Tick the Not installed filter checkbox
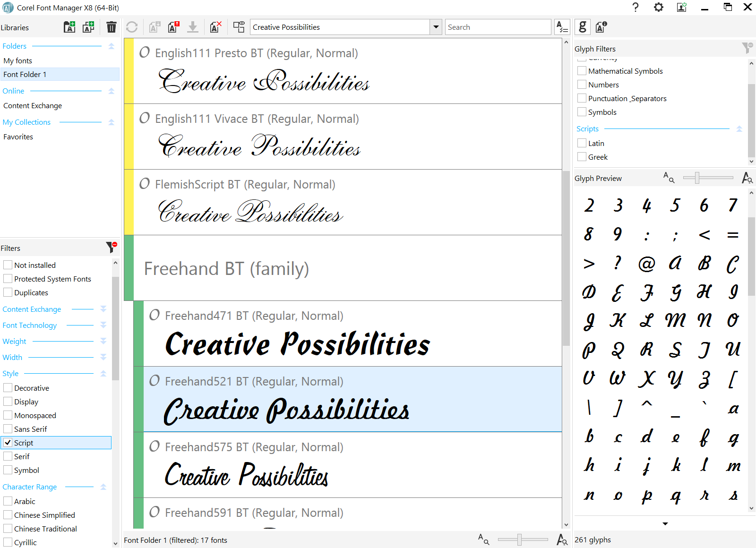 pos(8,265)
